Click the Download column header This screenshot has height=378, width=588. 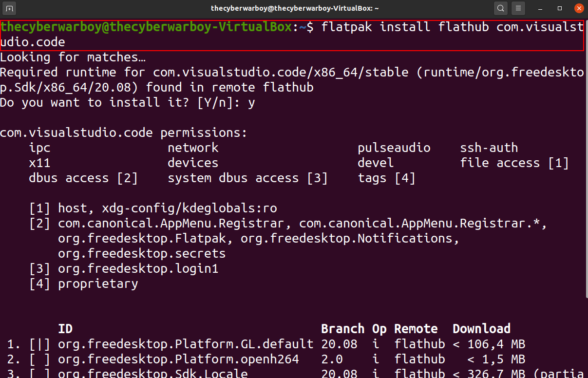(x=481, y=329)
